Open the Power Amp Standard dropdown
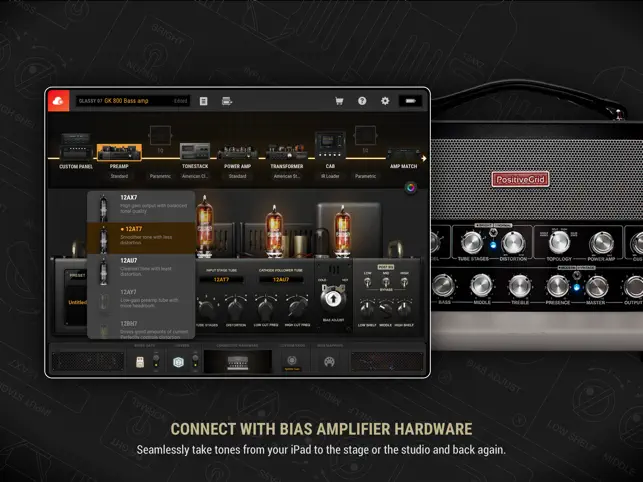This screenshot has width=643, height=482. (x=237, y=176)
